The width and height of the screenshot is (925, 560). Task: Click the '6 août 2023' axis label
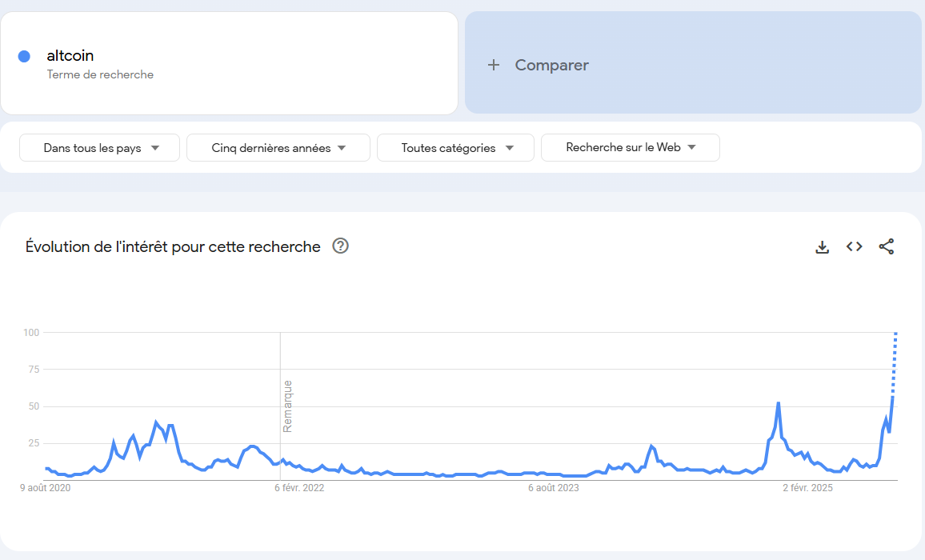pos(554,488)
